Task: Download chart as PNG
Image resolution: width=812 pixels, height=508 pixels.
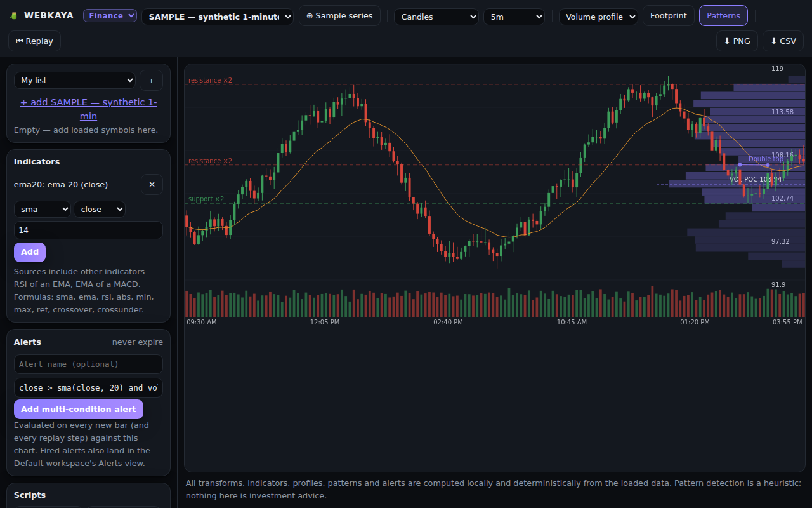Action: pos(737,41)
